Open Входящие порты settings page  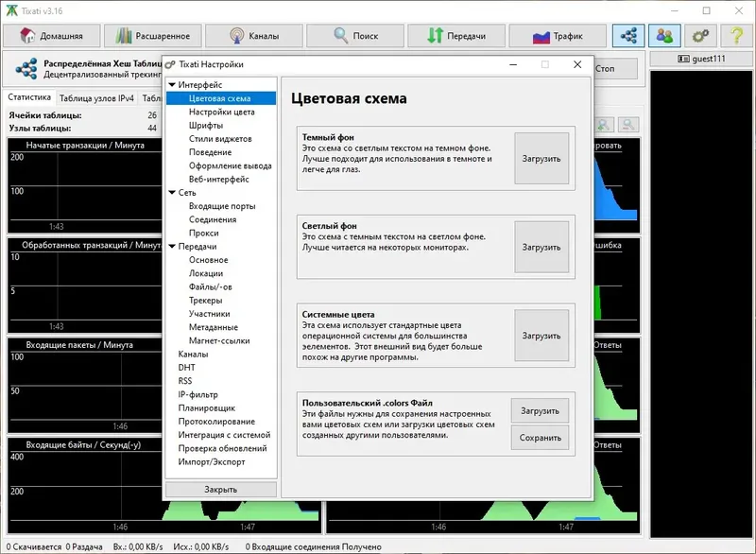click(222, 206)
